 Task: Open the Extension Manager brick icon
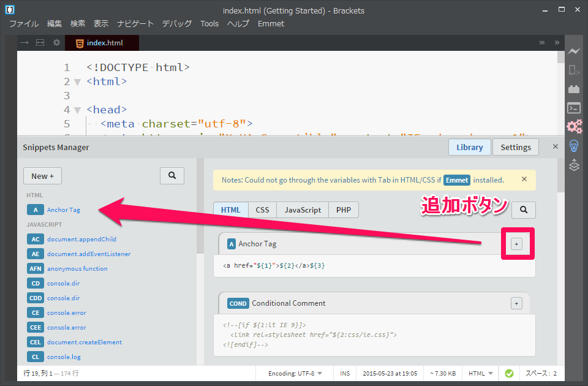pyautogui.click(x=574, y=89)
